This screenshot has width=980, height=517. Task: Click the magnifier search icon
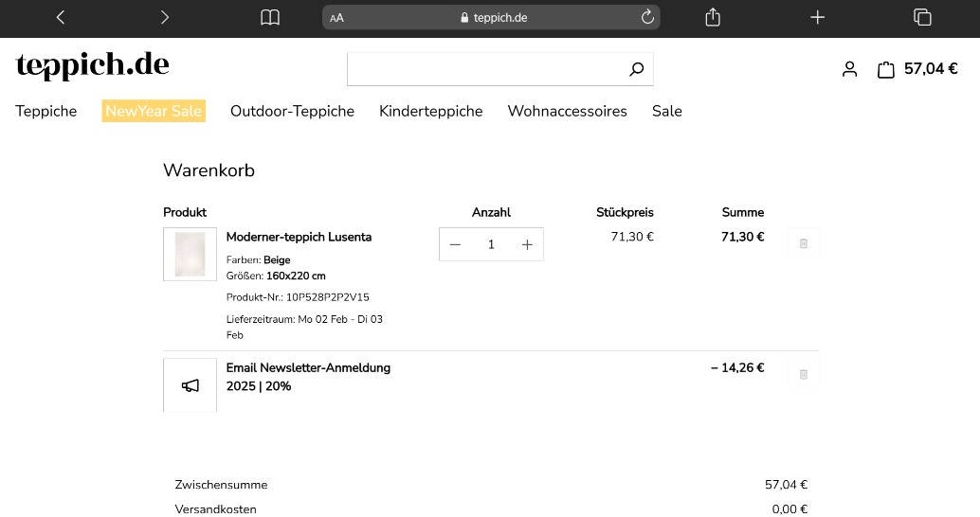pyautogui.click(x=636, y=69)
